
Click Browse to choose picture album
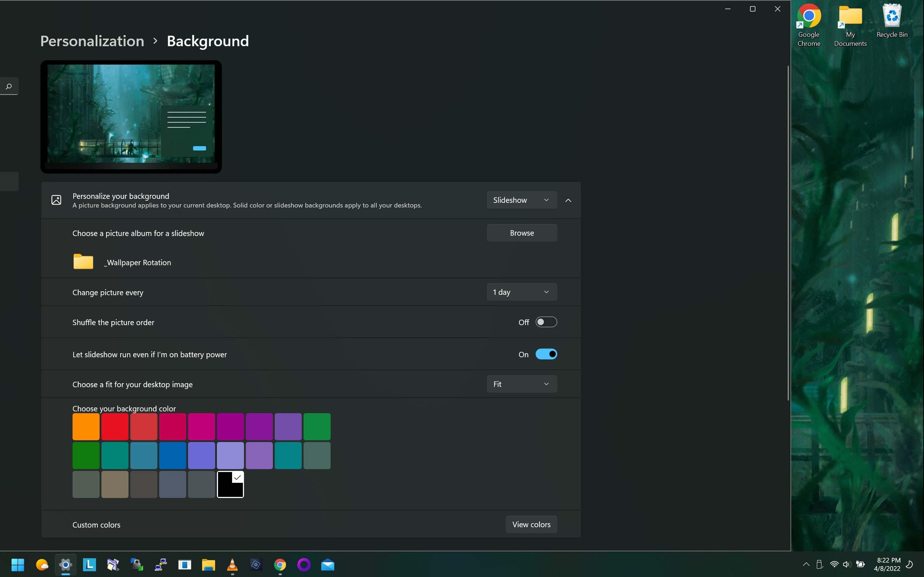pos(522,233)
